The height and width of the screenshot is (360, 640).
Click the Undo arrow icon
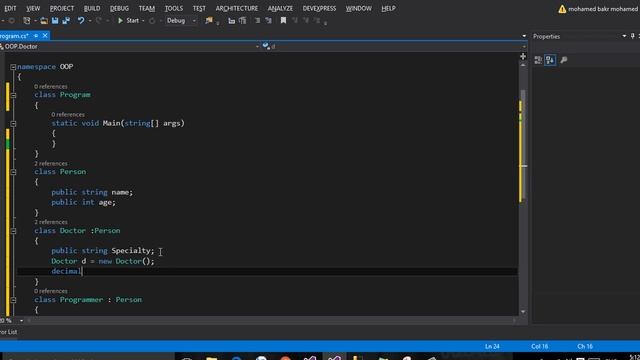click(x=81, y=20)
